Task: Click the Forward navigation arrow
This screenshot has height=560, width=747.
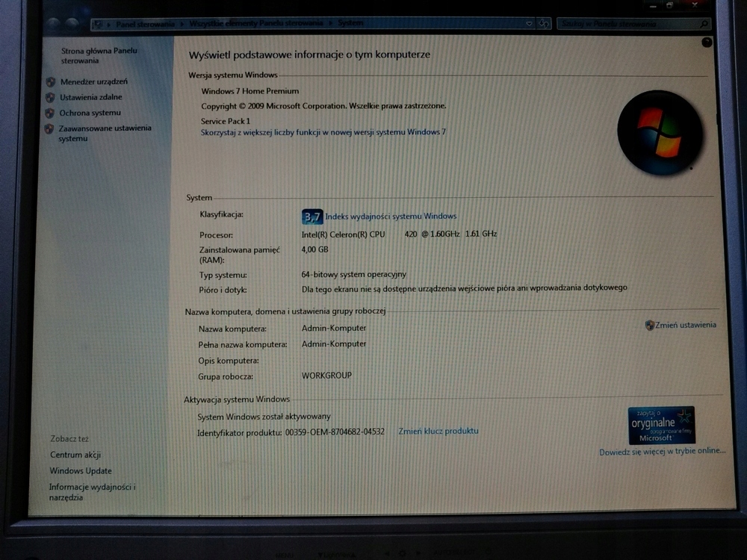Action: coord(72,23)
